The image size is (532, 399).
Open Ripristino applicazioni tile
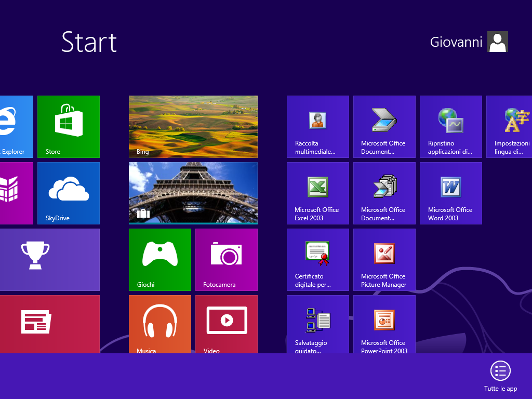click(x=450, y=127)
